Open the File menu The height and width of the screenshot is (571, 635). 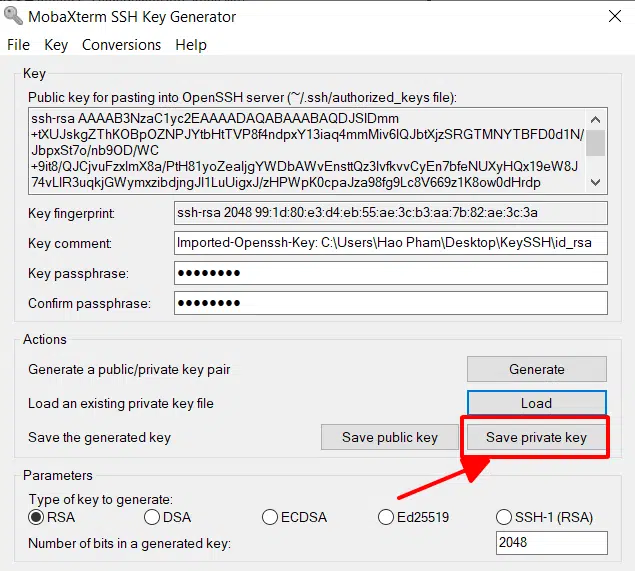coord(18,45)
